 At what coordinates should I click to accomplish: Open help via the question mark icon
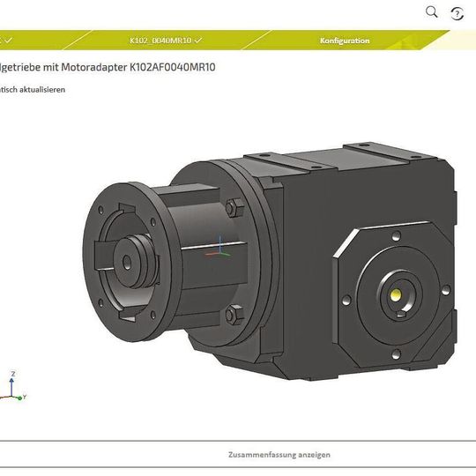click(457, 13)
